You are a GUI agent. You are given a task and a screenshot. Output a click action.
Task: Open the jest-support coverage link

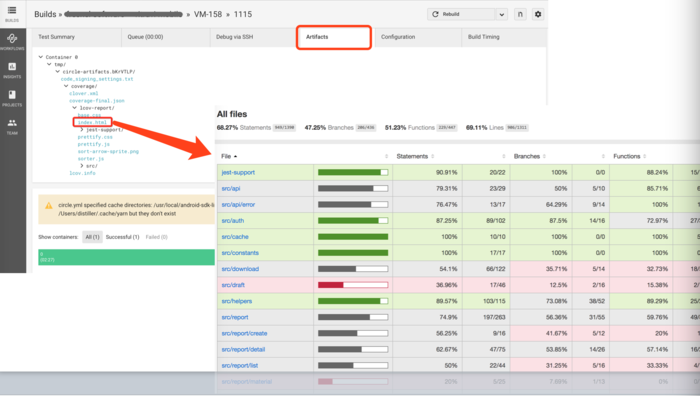coord(238,172)
